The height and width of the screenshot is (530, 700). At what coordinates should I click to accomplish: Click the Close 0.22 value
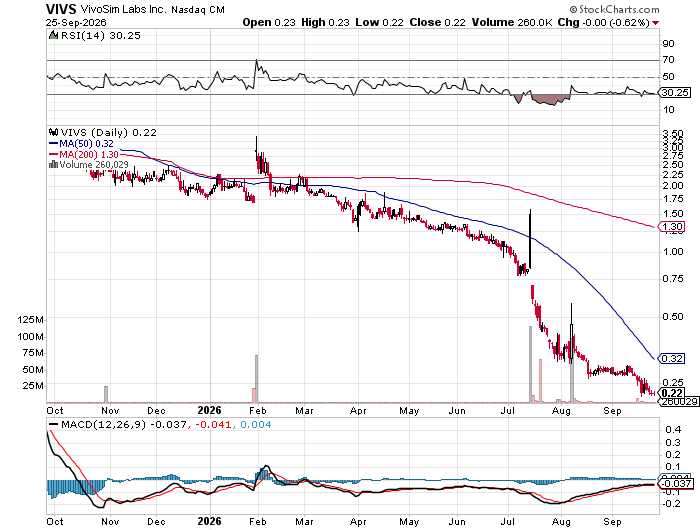point(438,22)
